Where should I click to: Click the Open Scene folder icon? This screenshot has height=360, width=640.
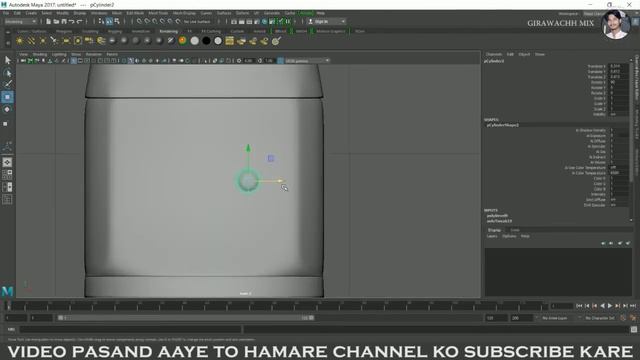point(56,22)
